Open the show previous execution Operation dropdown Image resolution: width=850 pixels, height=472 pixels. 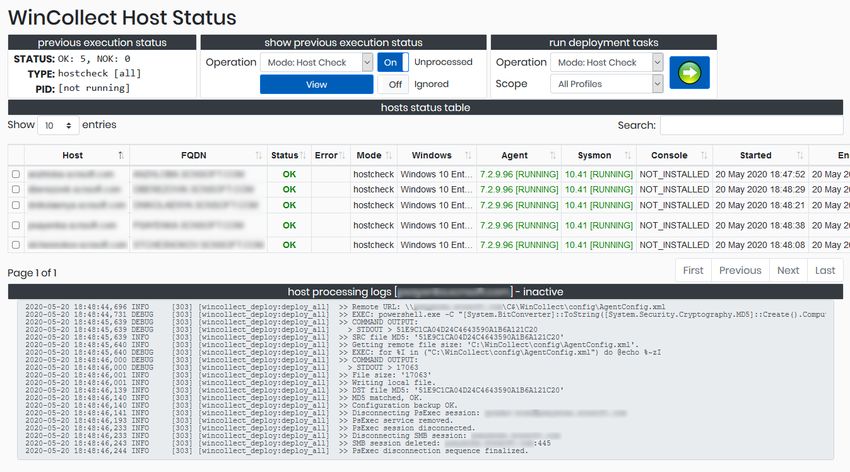(x=316, y=62)
